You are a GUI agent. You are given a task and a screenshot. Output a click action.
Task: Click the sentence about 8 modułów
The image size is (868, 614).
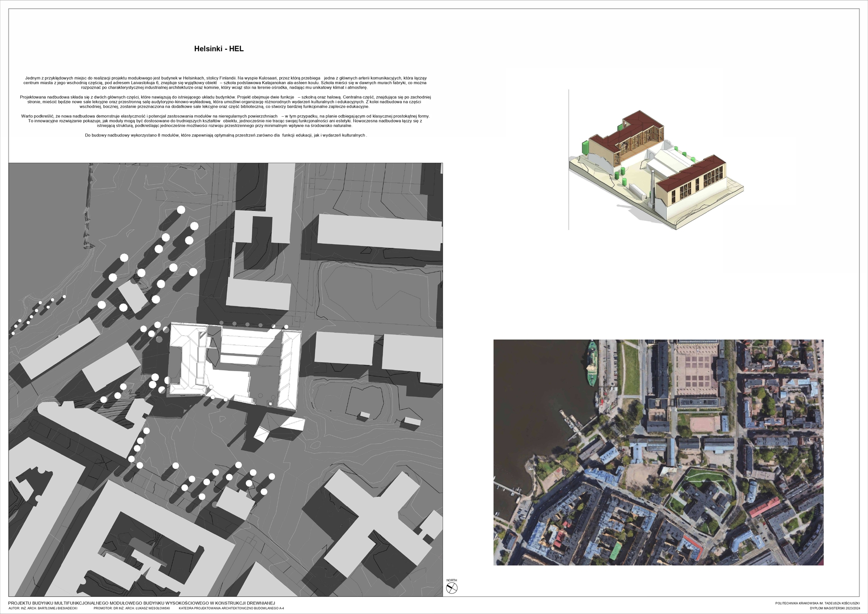tap(225, 135)
